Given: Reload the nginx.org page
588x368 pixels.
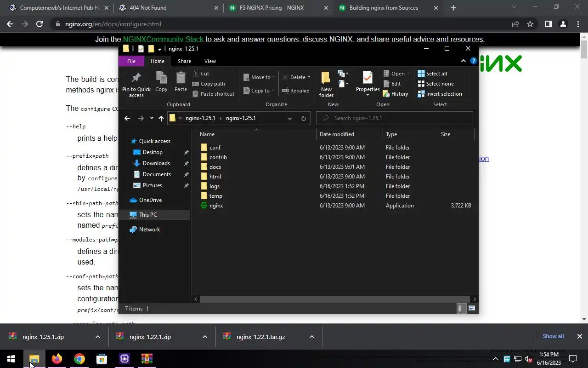Looking at the screenshot, I should tap(40, 24).
